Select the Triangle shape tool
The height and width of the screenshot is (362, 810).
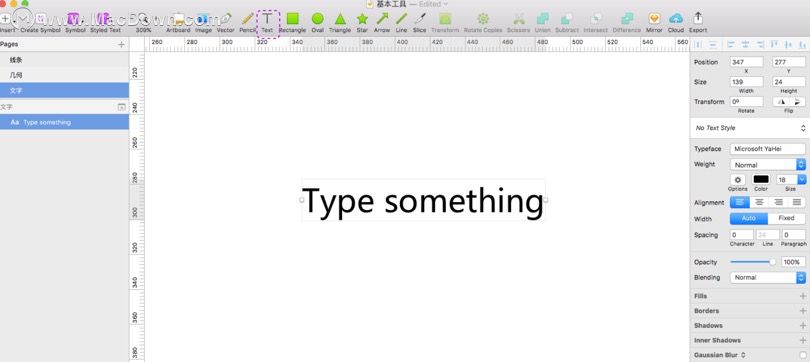[340, 23]
